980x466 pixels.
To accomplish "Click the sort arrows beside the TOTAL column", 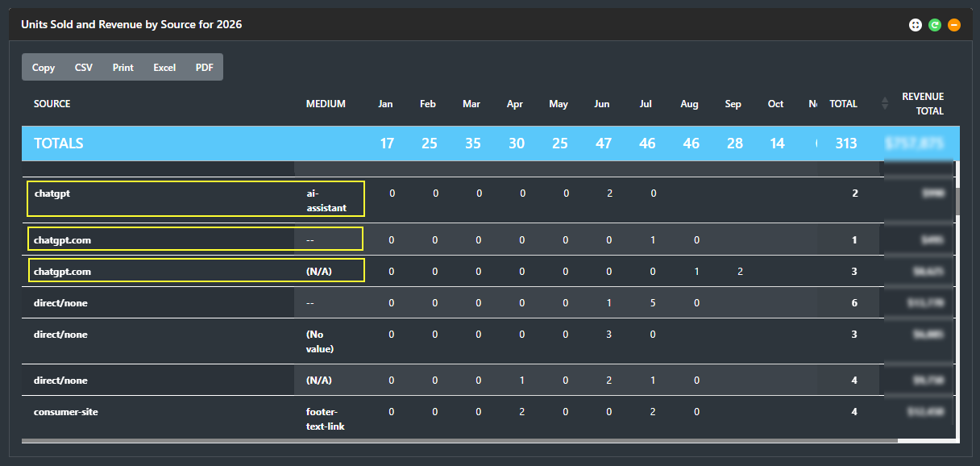I will 885,103.
